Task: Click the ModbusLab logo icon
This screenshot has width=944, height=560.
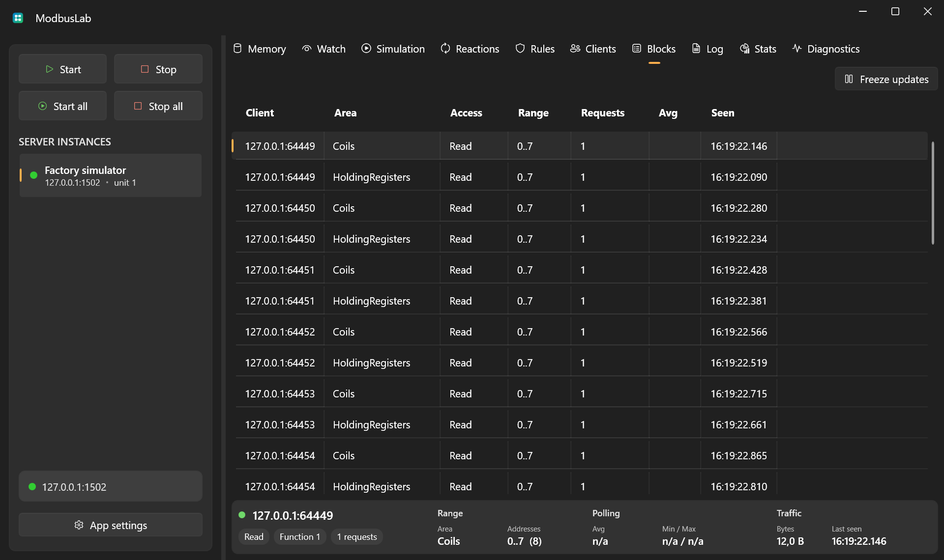Action: point(18,18)
